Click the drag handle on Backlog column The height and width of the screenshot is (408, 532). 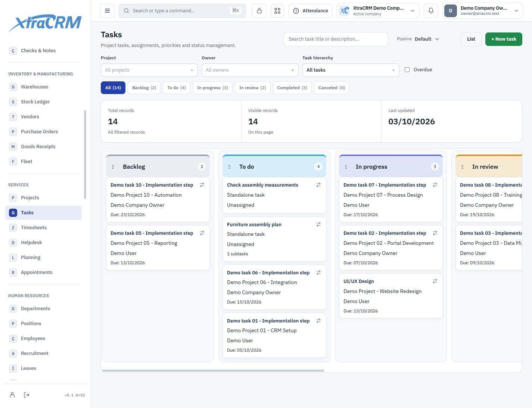(113, 167)
